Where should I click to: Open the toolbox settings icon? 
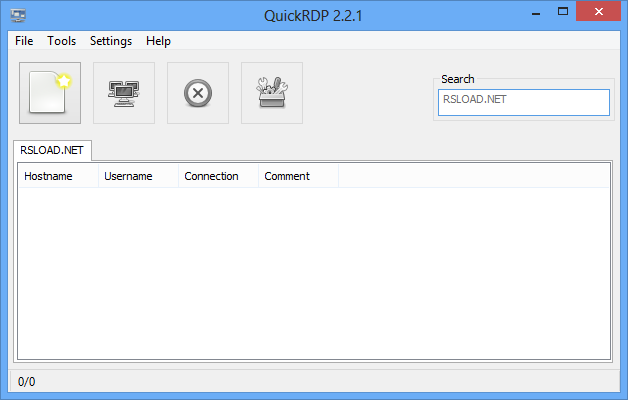[x=272, y=93]
